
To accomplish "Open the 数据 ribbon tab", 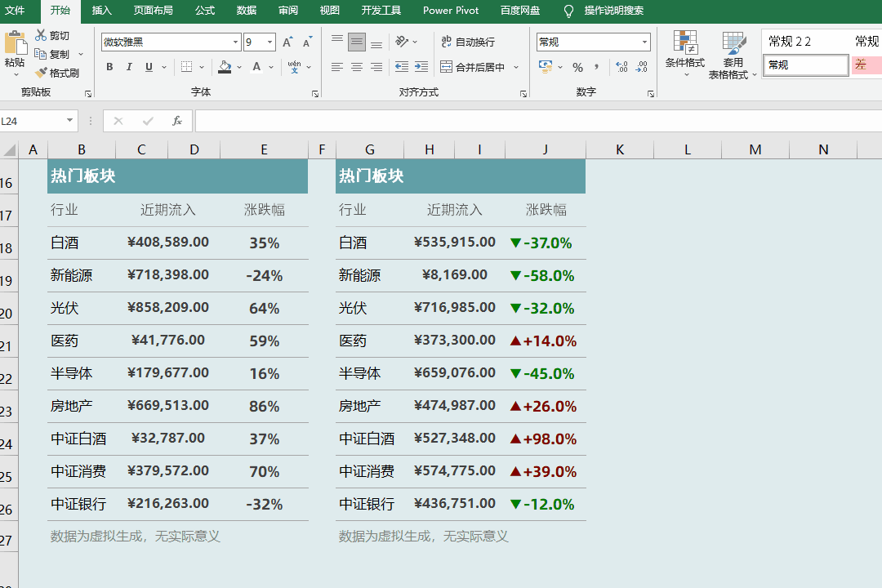I will point(246,11).
